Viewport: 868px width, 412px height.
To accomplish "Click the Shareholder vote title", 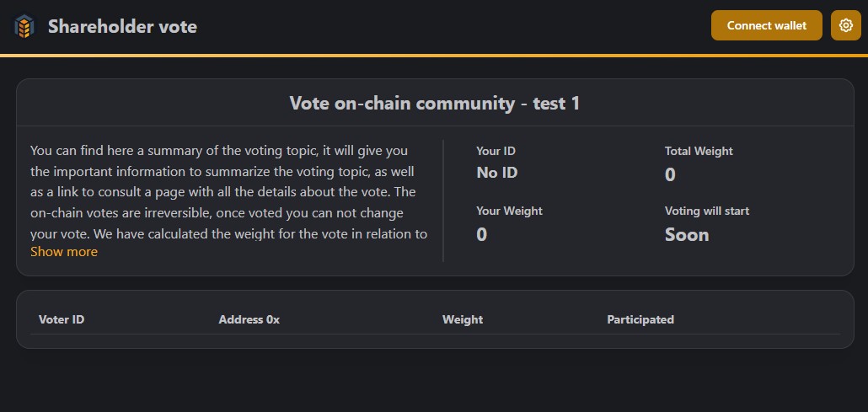I will [x=122, y=26].
